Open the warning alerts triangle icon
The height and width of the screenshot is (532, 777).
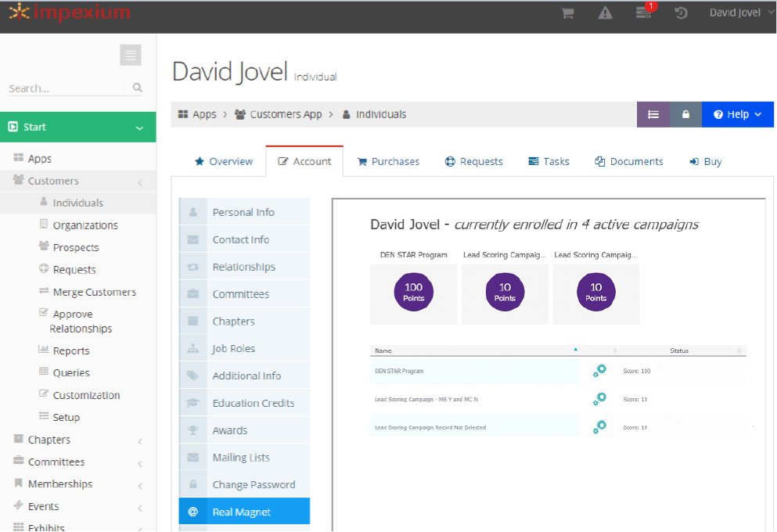pos(605,13)
